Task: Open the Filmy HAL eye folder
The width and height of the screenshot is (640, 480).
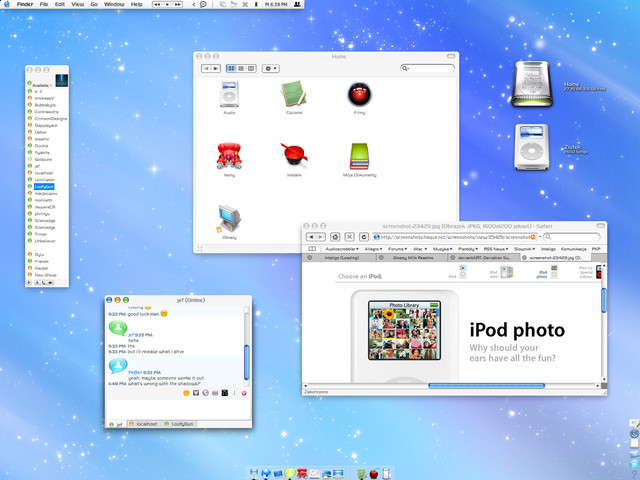Action: [x=359, y=94]
